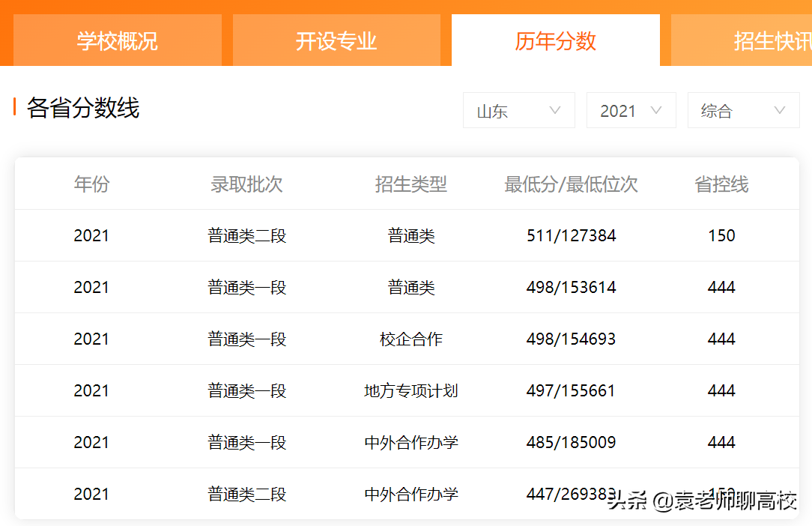Open the 山东 province dropdown
812x526 pixels.
(518, 110)
